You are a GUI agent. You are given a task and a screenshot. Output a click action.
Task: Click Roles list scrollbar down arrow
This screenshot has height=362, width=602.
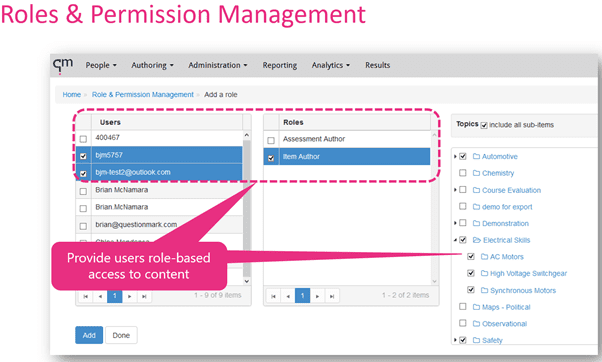pos(435,281)
